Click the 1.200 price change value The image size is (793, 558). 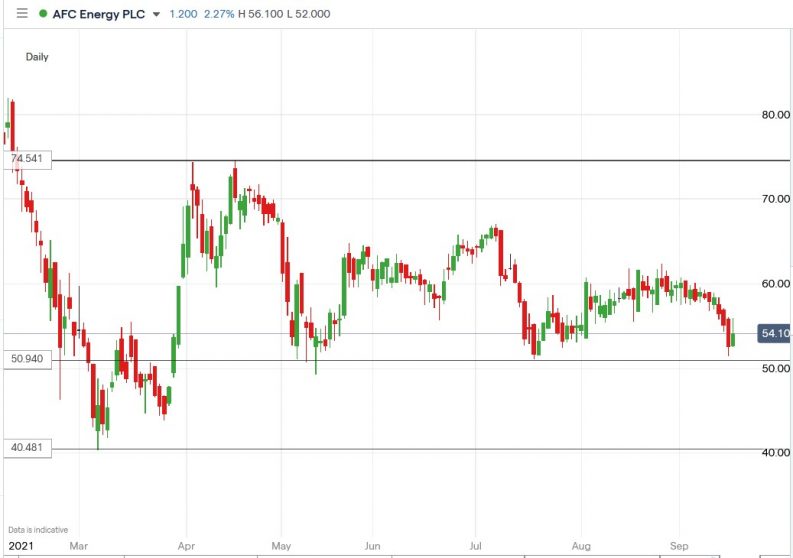[x=183, y=14]
